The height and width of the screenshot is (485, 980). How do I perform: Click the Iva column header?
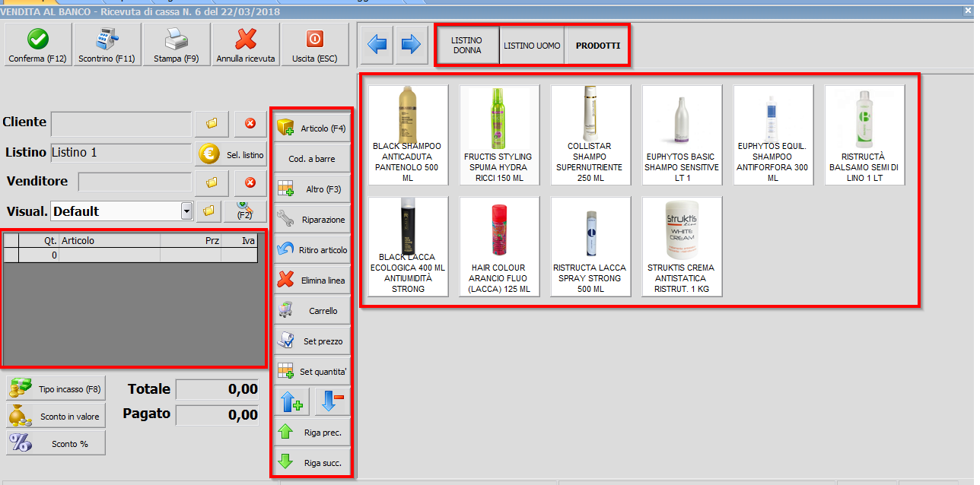click(x=240, y=240)
